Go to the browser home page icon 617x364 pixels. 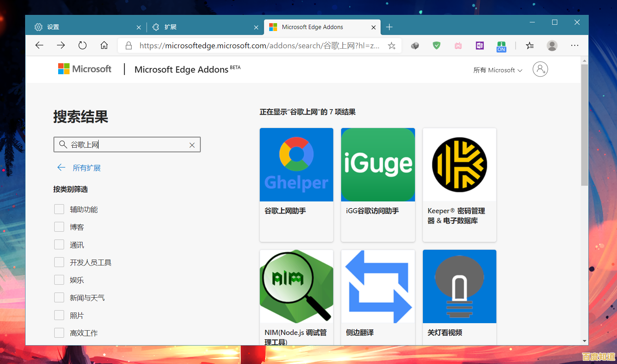(104, 46)
